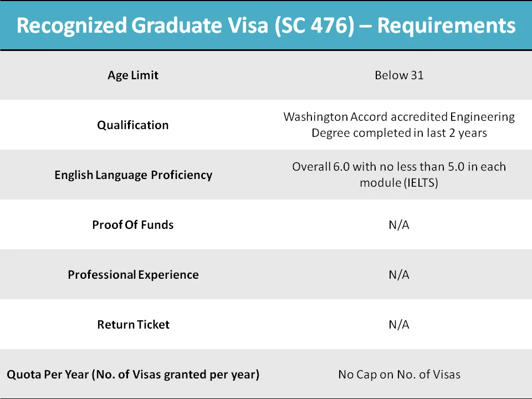Click the Below 31 value

[x=399, y=75]
